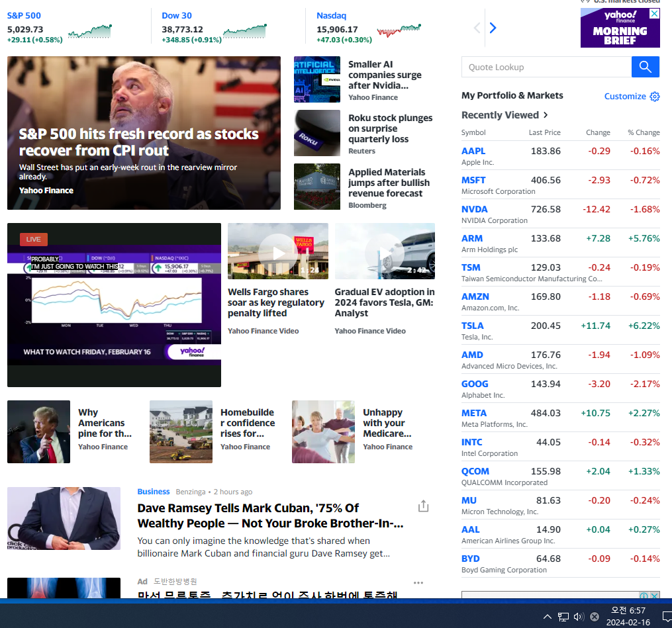Open the ARM ticker
This screenshot has height=628, width=672.
point(472,238)
